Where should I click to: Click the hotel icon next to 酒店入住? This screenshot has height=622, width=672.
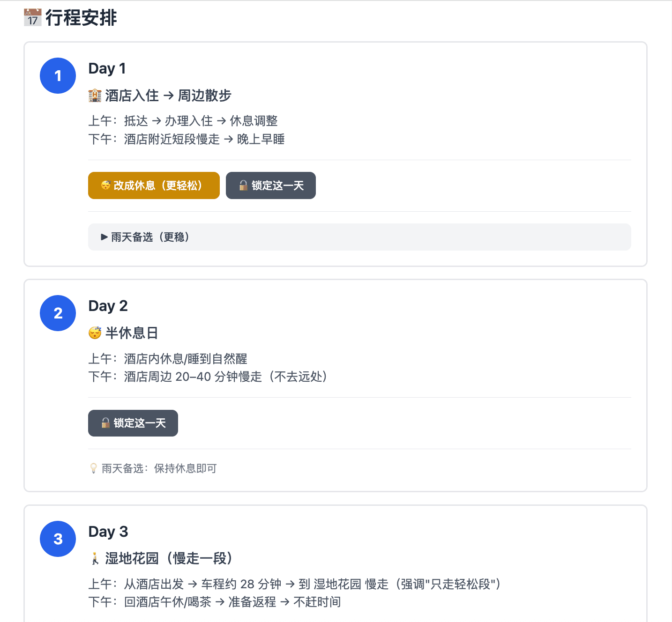[x=95, y=95]
